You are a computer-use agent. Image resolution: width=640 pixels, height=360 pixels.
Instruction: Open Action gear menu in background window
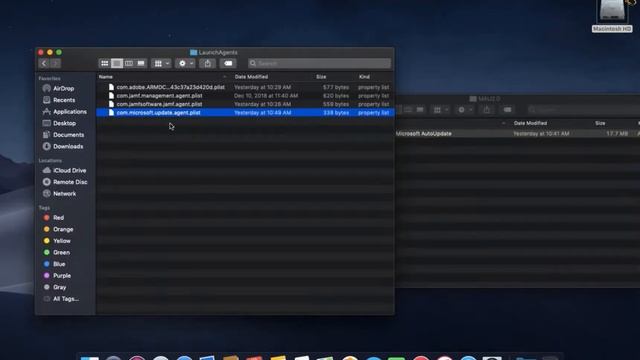tap(464, 109)
